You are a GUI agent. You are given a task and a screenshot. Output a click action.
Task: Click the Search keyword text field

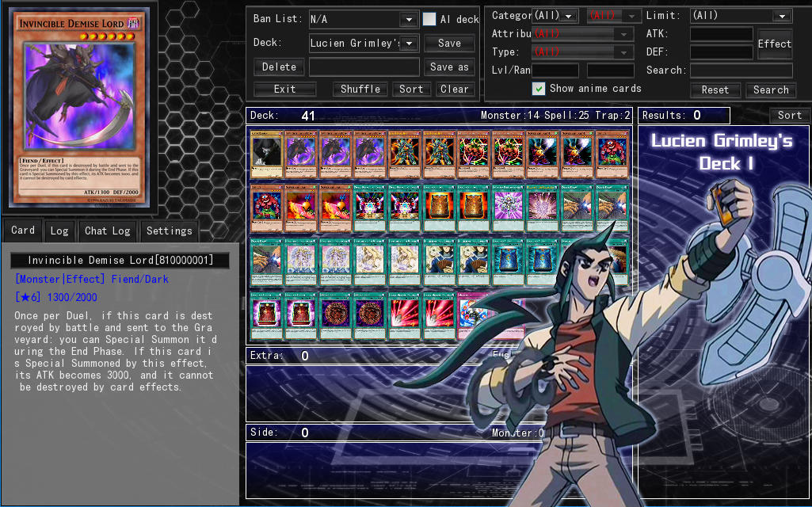tap(741, 70)
